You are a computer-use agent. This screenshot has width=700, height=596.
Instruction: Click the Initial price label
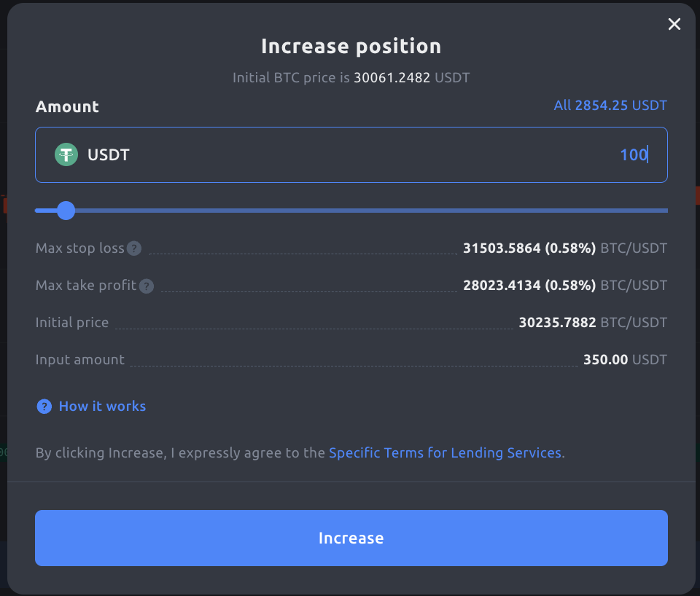click(x=72, y=323)
